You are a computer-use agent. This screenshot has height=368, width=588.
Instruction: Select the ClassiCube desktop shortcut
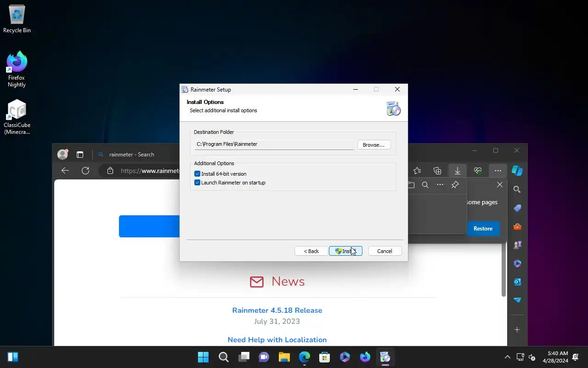[17, 117]
